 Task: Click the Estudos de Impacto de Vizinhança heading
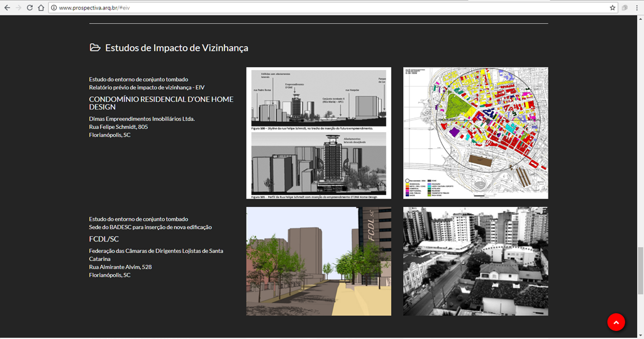(176, 48)
